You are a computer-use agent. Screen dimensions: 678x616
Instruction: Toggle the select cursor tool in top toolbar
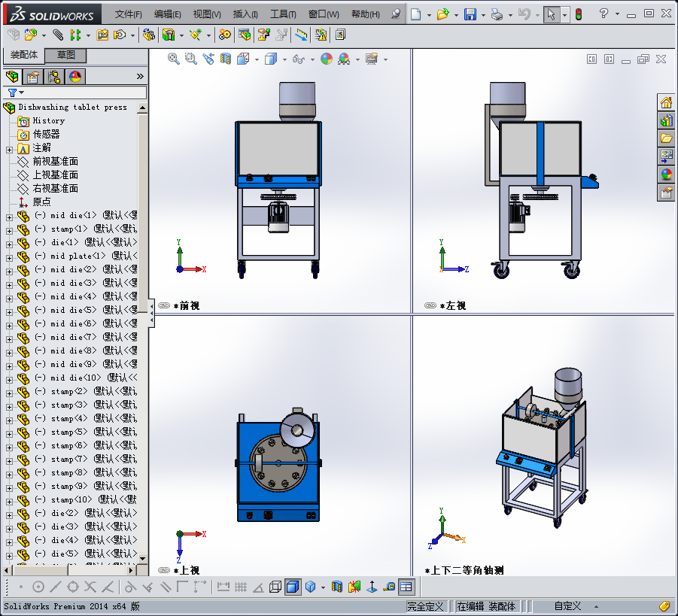[551, 14]
